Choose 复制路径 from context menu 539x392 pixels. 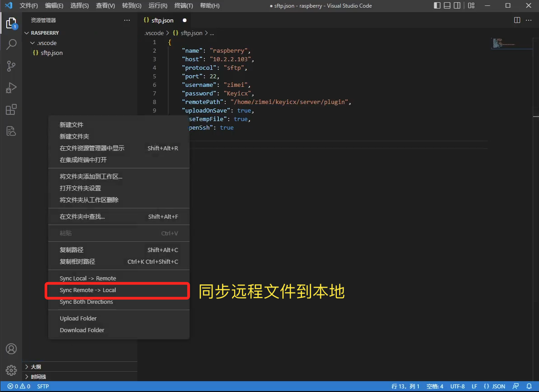click(x=118, y=250)
